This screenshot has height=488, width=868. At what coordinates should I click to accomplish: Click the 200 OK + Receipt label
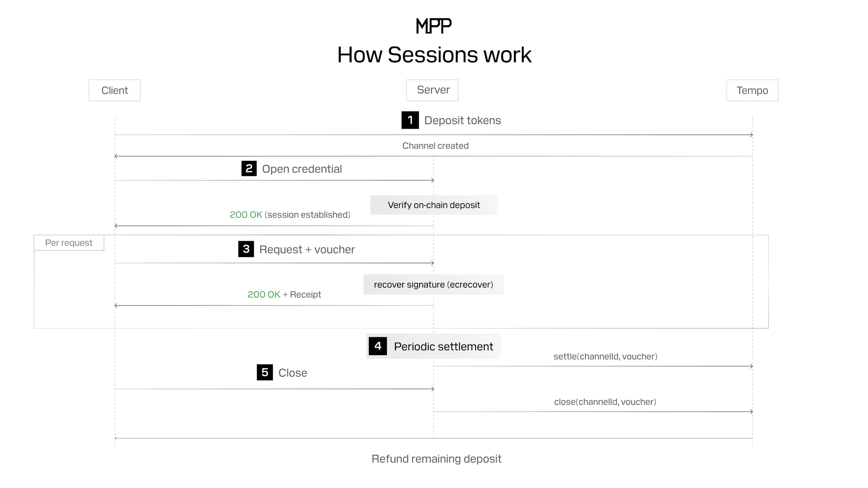(x=284, y=295)
